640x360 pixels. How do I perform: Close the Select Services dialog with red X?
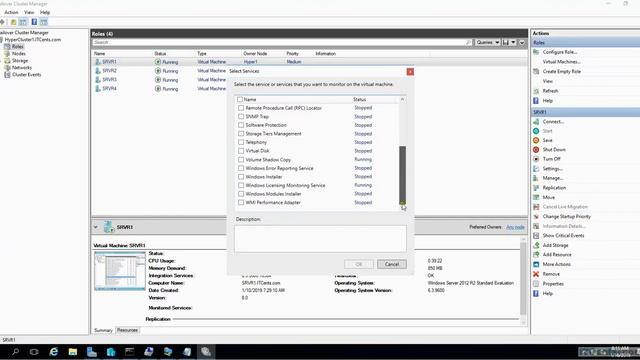pyautogui.click(x=410, y=72)
